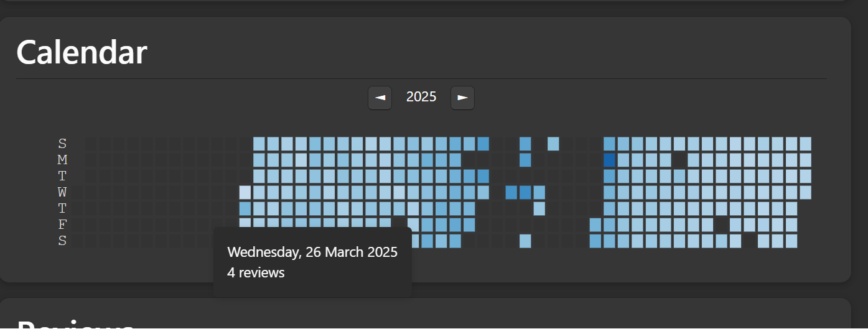Viewport: 868px width, 329px height.
Task: Click the bottom S (Saturday) weekday label
Action: pyautogui.click(x=62, y=241)
